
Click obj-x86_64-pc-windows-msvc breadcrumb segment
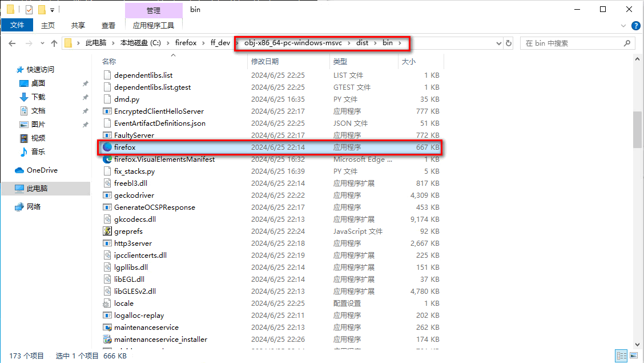(x=293, y=43)
